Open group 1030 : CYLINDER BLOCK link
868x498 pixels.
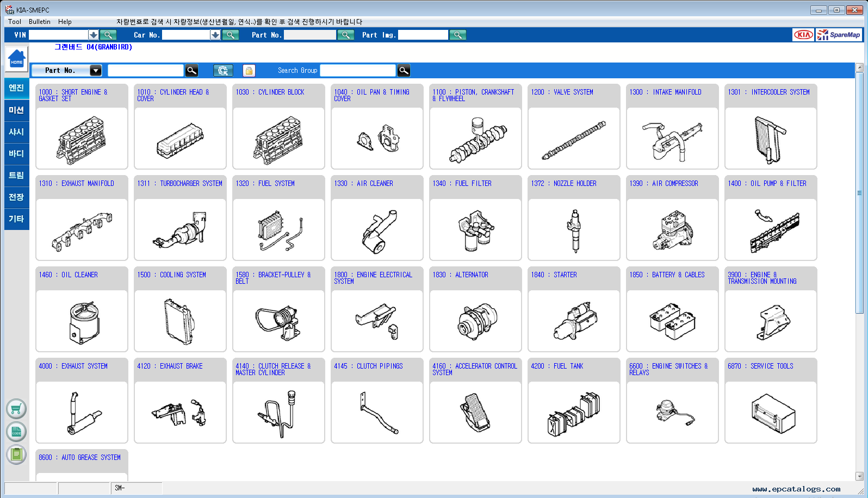click(270, 92)
